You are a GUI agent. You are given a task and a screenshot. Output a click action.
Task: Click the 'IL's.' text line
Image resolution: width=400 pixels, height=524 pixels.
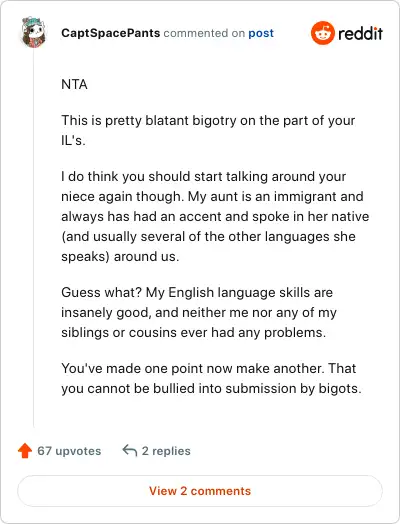point(73,140)
